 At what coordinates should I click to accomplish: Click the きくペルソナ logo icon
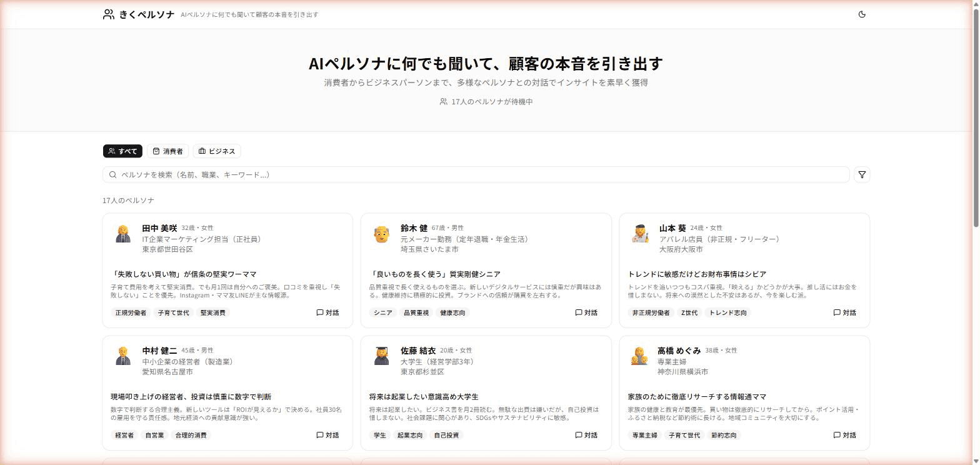tap(109, 14)
